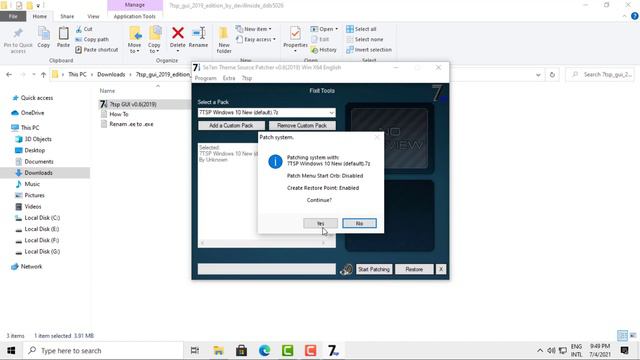Open the New item dropdown
Screen dimensions: 640x360
253,29
